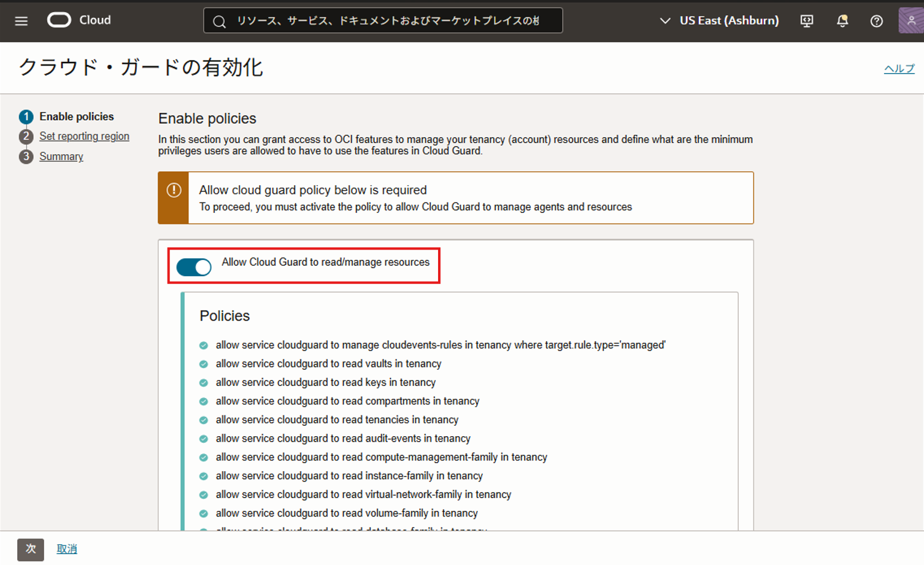Open the Summary step
The width and height of the screenshot is (924, 565).
pyautogui.click(x=61, y=156)
